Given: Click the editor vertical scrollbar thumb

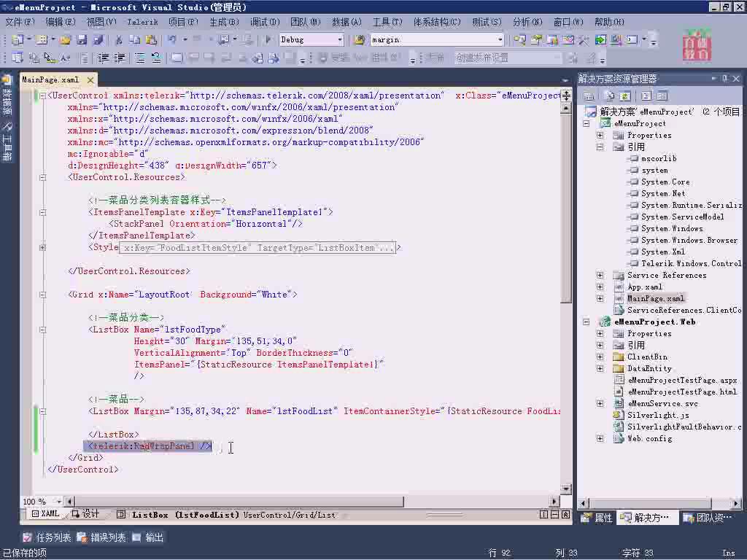Looking at the screenshot, I should click(x=566, y=208).
